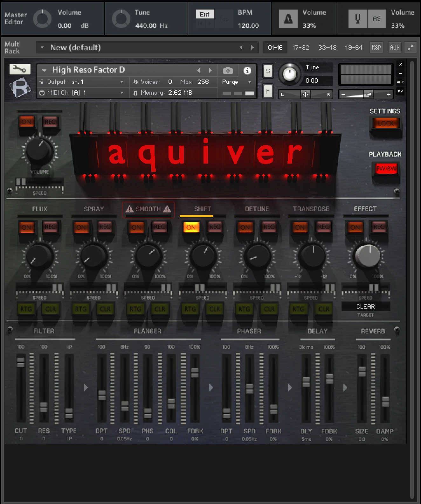Click the TRANSPOSE knob

[x=312, y=256]
